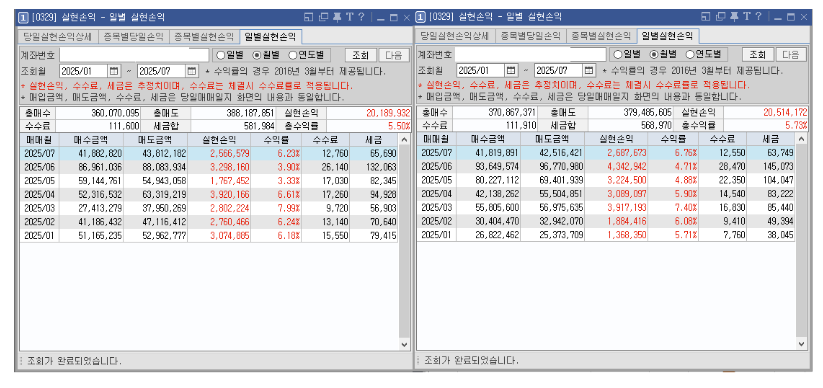Click the detach-window icon in the left window title bar

[309, 17]
